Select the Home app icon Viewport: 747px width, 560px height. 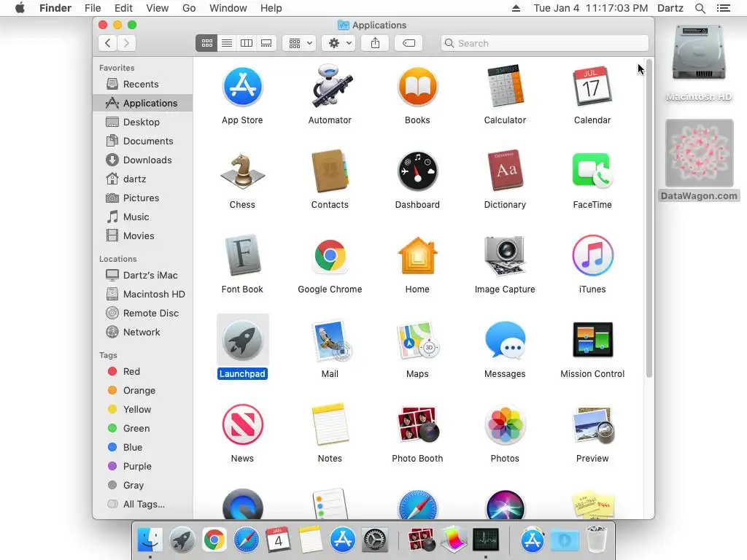click(417, 256)
